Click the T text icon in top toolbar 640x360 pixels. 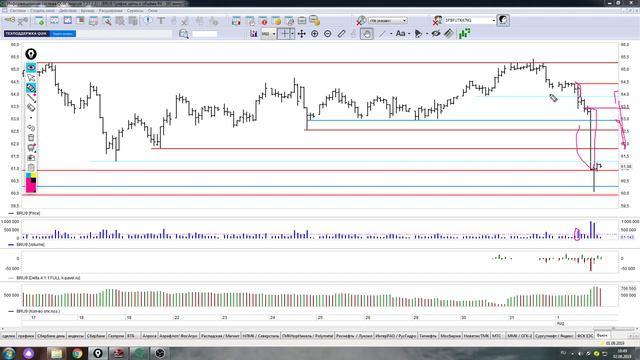[x=161, y=20]
